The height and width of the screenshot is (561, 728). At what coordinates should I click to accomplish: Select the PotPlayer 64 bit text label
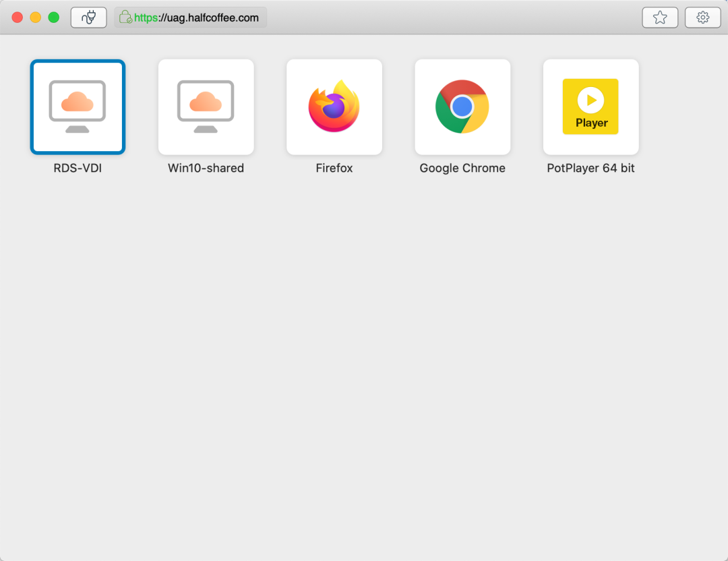coord(590,168)
